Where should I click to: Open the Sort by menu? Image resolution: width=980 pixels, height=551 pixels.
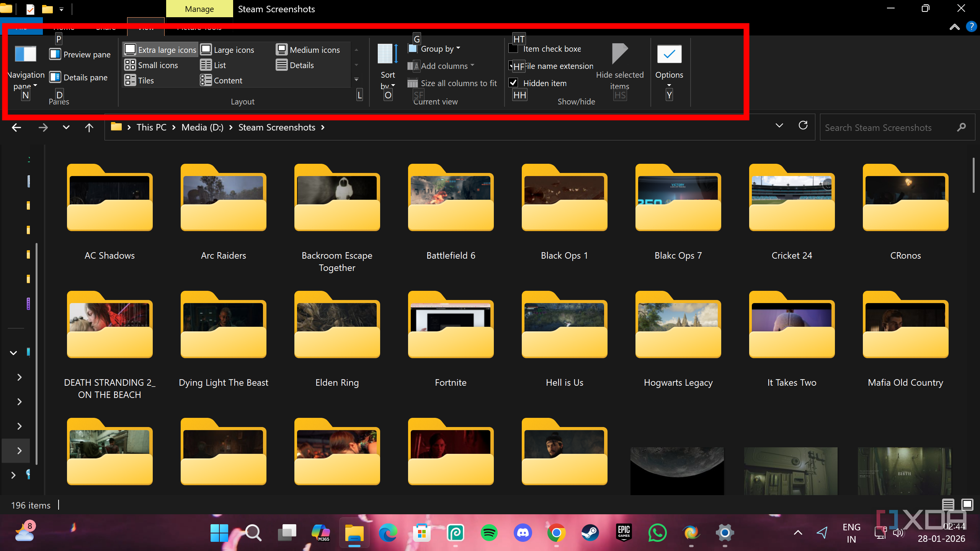click(388, 67)
